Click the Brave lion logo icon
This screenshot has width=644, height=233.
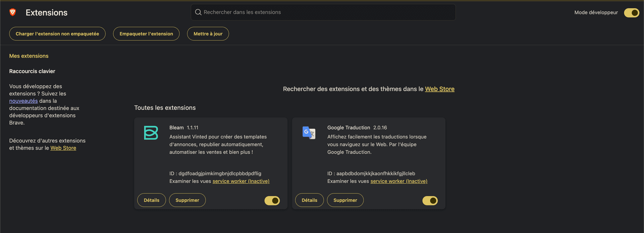pyautogui.click(x=13, y=12)
